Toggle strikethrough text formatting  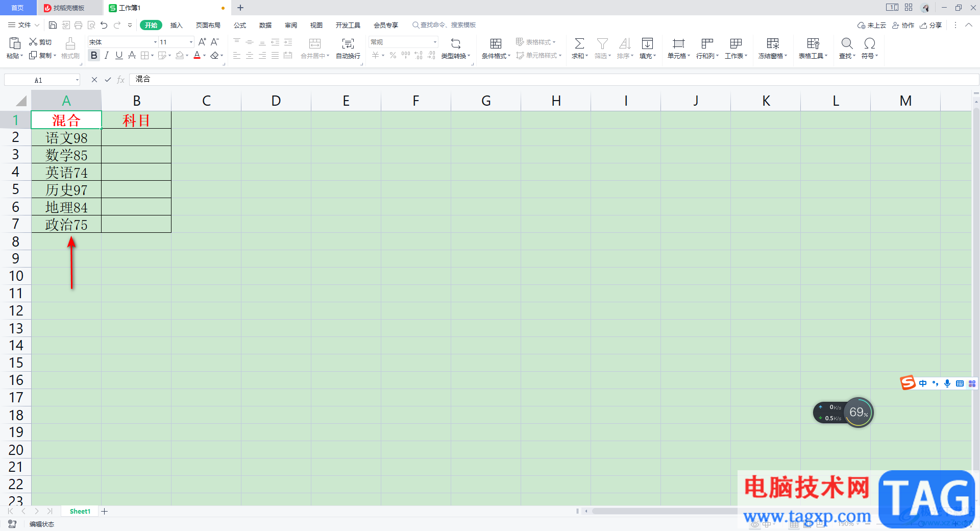pyautogui.click(x=132, y=55)
